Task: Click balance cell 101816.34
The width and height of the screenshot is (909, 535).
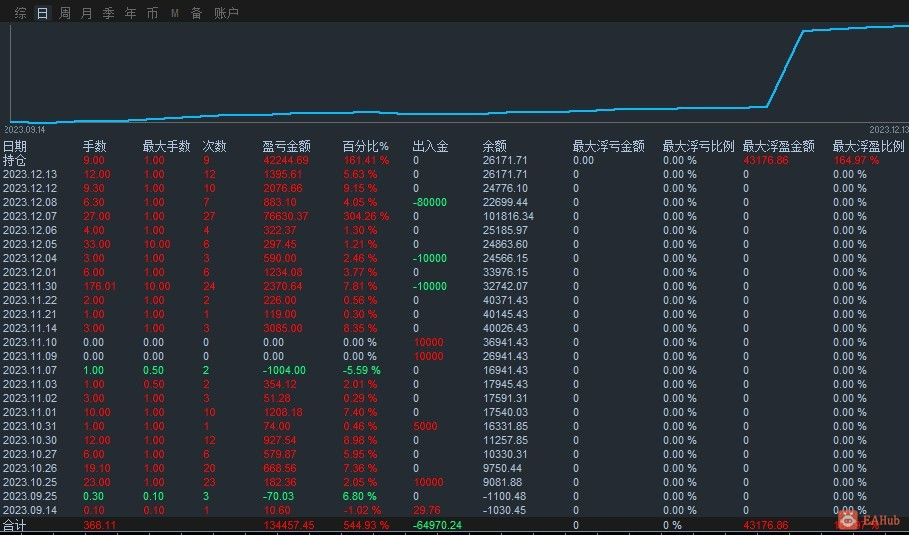Action: click(x=508, y=216)
